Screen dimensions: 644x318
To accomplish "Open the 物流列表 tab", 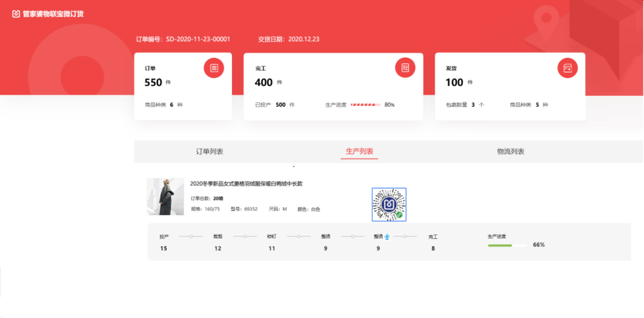I will tap(510, 152).
